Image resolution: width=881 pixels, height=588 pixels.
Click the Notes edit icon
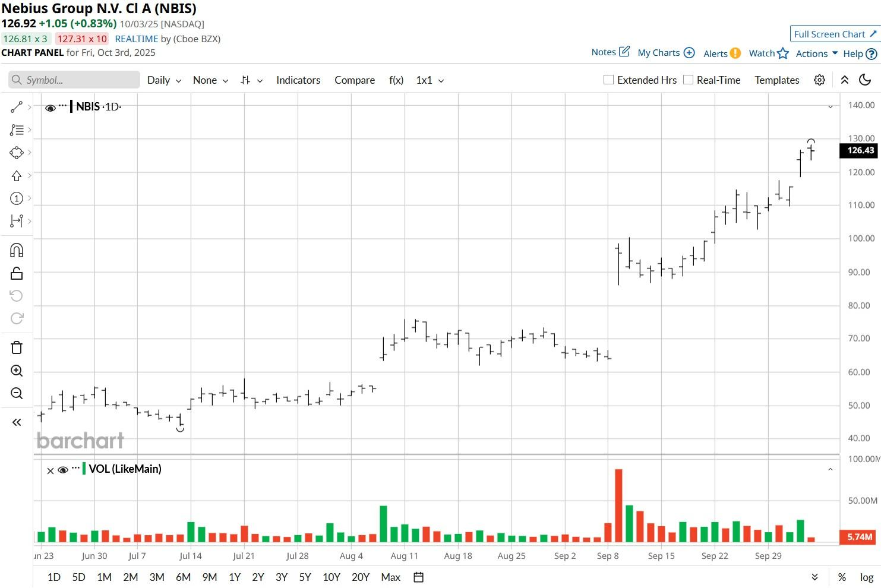point(624,52)
